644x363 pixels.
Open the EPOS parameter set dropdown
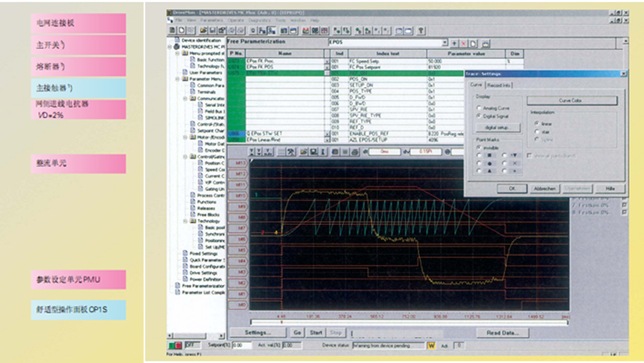click(445, 43)
